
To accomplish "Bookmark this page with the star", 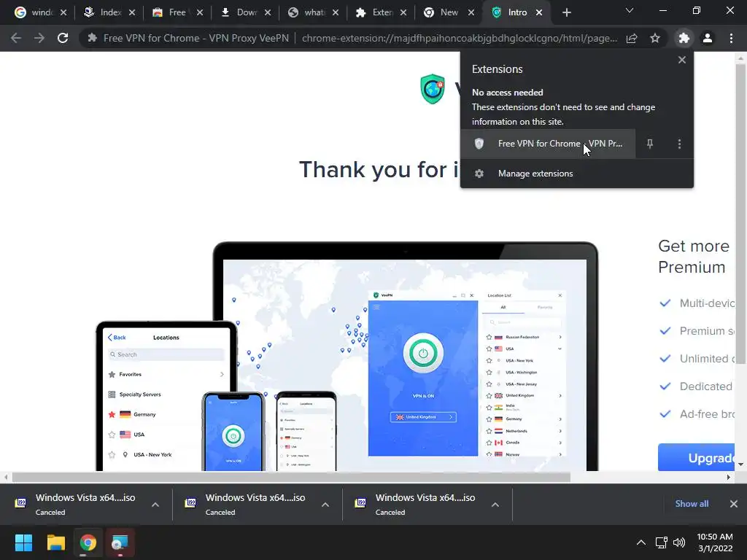I will (655, 38).
